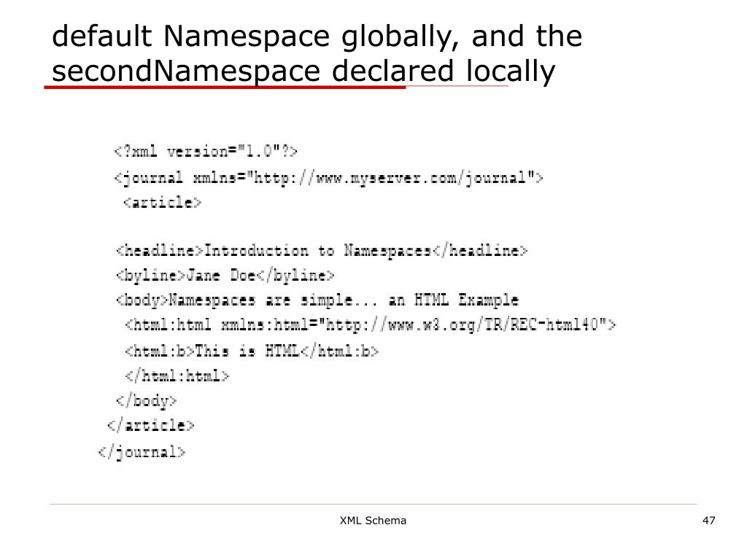Click the opening '<article>' tag

pos(163,203)
